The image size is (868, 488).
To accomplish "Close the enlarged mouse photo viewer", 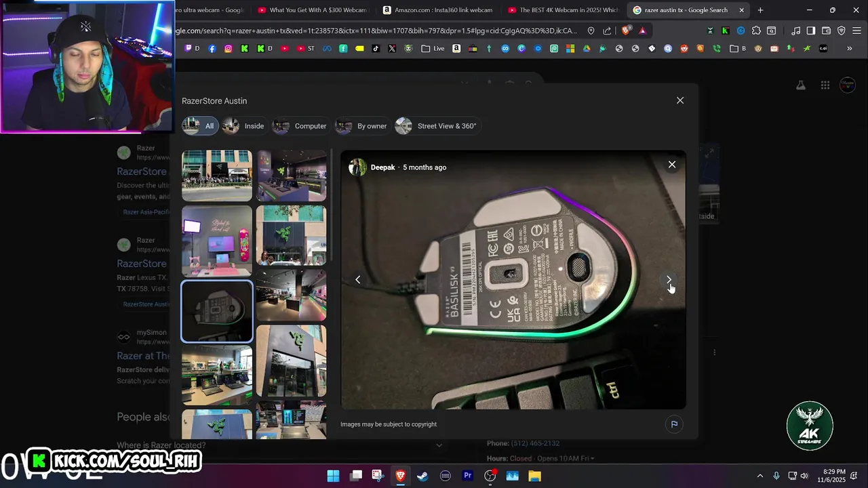I will pos(672,165).
